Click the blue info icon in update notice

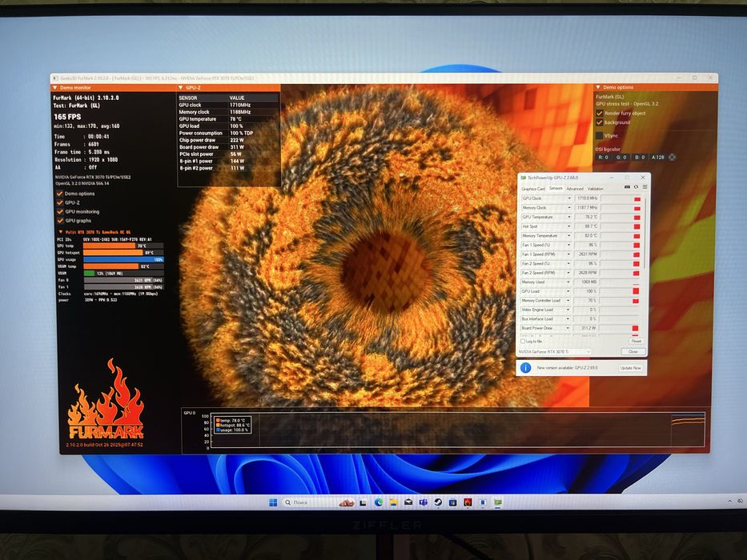[x=525, y=368]
